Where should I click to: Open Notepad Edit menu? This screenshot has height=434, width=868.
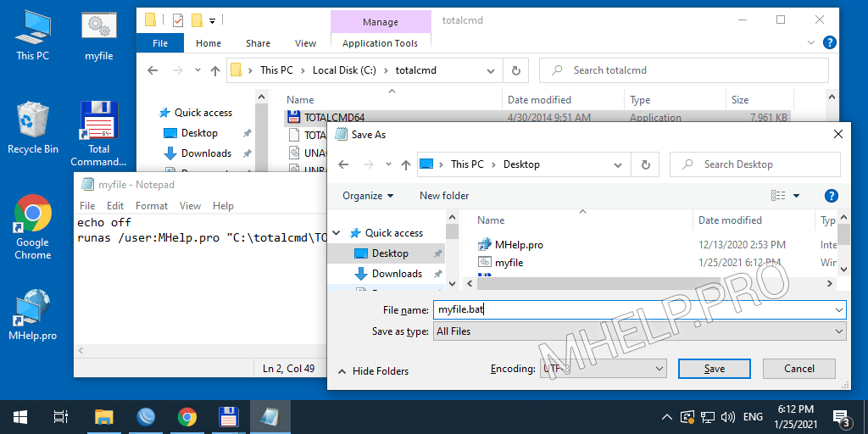[x=115, y=205]
